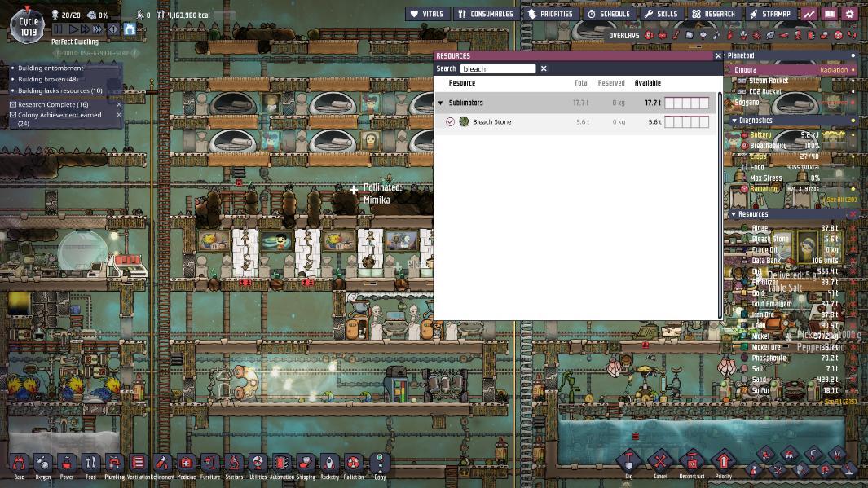Open the database book icon
This screenshot has width=868, height=488.
[x=829, y=14]
